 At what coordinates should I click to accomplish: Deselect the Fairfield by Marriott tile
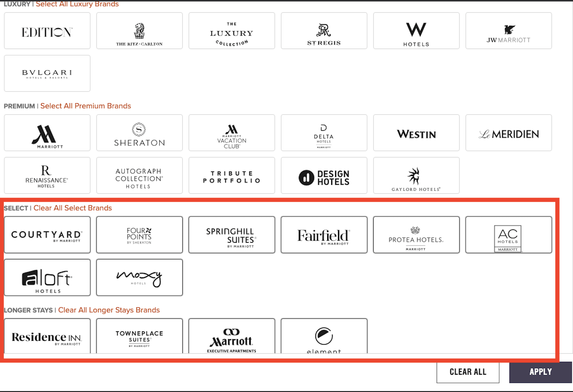click(x=324, y=235)
